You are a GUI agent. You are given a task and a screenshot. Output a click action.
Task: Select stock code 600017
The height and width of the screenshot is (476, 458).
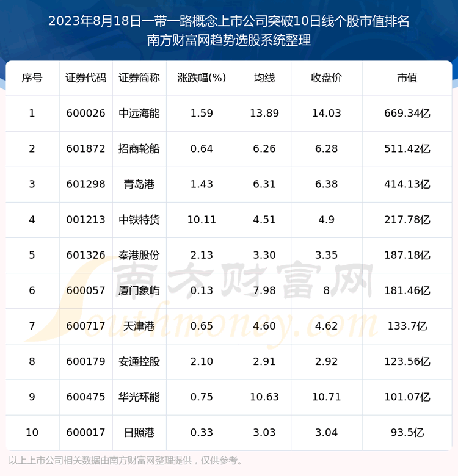[85, 433]
